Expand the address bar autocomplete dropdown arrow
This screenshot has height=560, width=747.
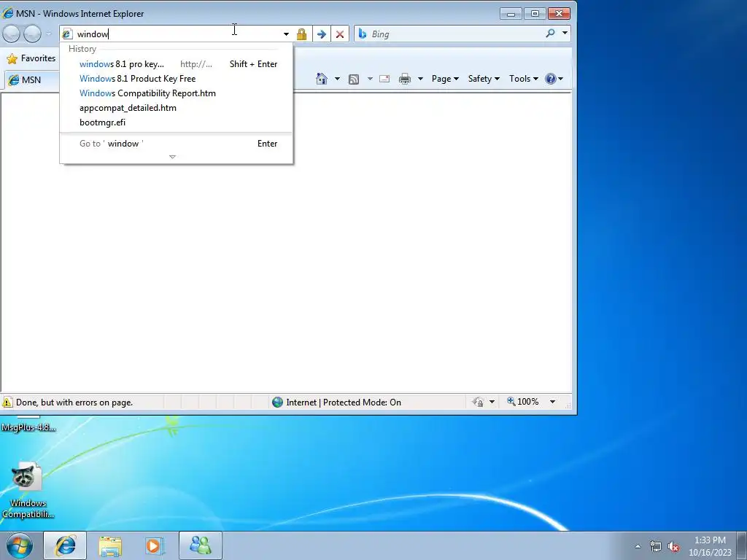click(286, 34)
